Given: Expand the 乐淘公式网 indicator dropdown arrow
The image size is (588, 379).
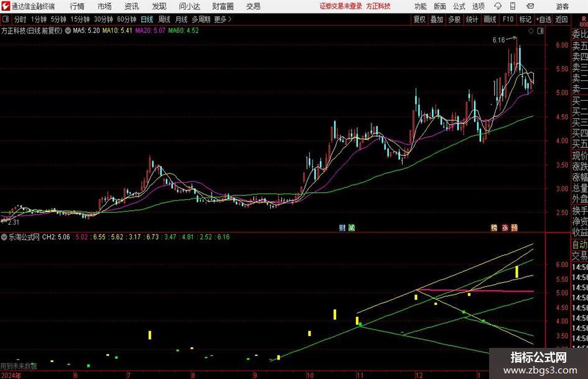Looking at the screenshot, I should coord(4,237).
